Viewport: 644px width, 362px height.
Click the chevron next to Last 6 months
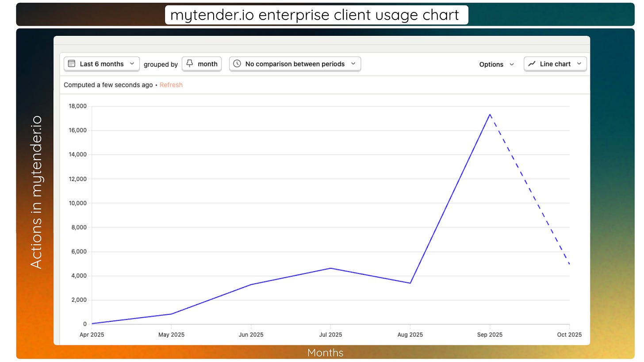click(132, 64)
